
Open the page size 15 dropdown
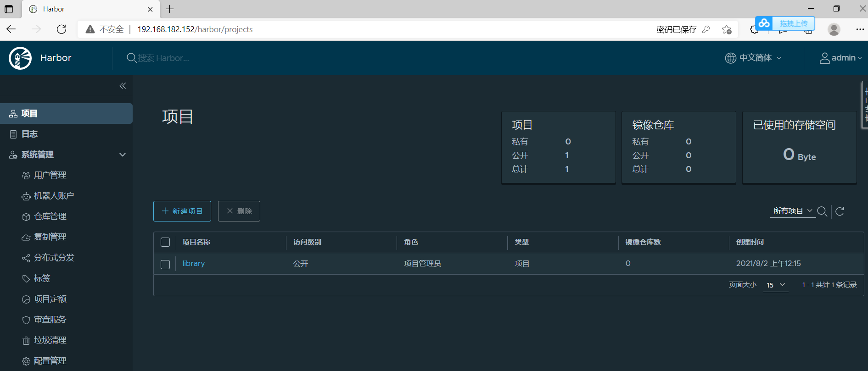click(776, 285)
